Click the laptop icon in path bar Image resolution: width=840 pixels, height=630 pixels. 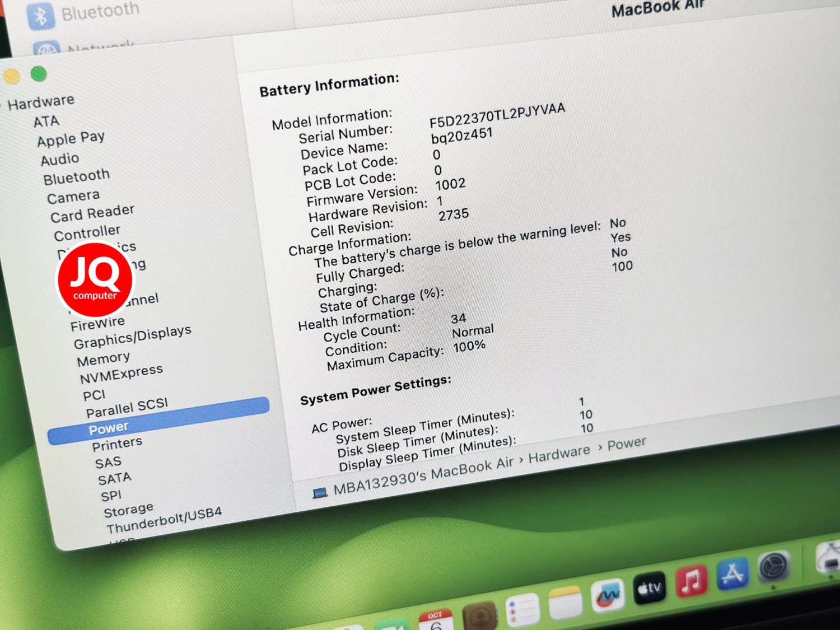(x=320, y=493)
